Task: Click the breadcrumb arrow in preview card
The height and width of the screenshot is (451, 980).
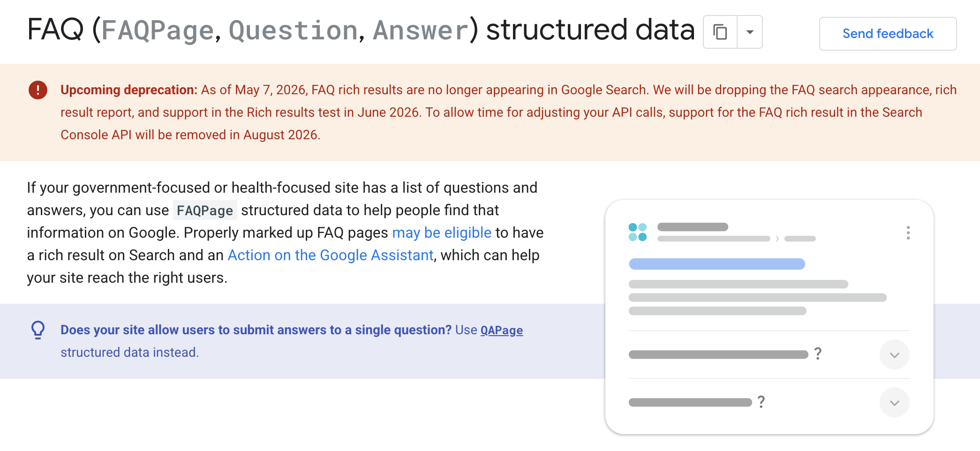Action: tap(777, 239)
